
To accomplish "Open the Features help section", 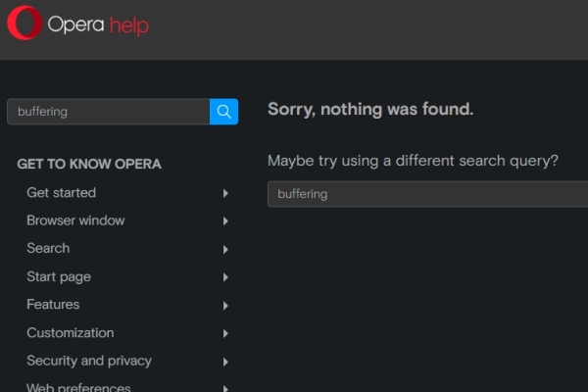I will click(x=53, y=305).
